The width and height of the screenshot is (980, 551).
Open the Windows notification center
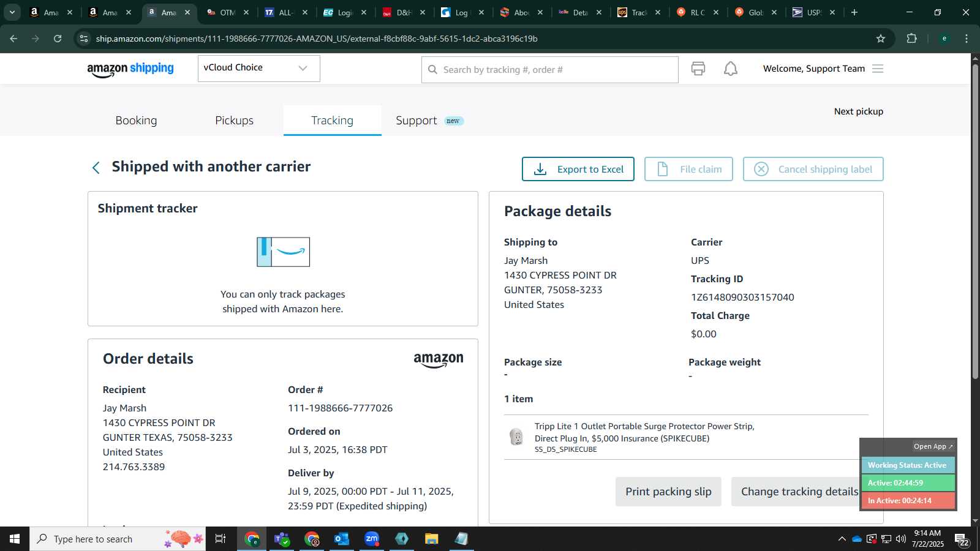click(x=962, y=539)
